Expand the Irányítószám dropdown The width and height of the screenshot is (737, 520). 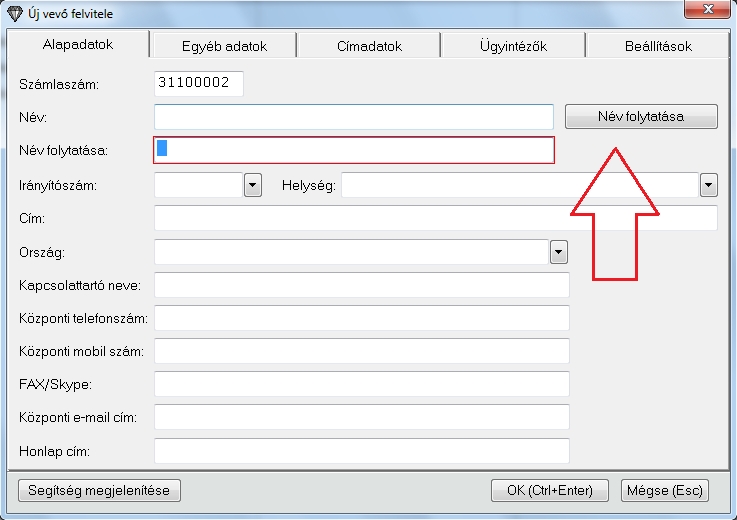click(252, 185)
